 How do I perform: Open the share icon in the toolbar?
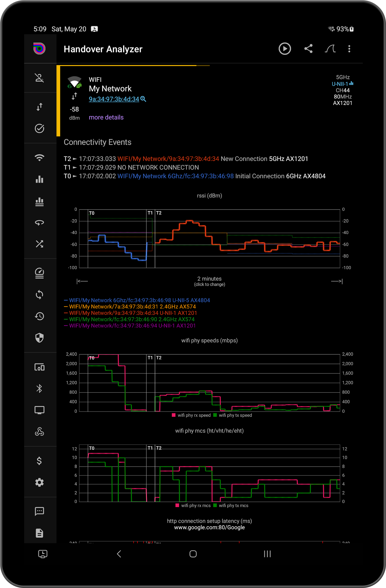308,49
